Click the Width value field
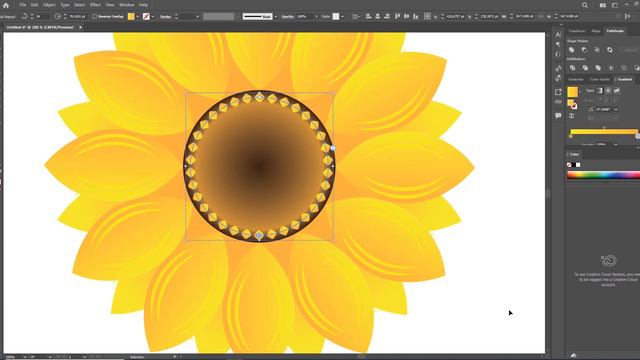This screenshot has height=360, width=640. [525, 17]
